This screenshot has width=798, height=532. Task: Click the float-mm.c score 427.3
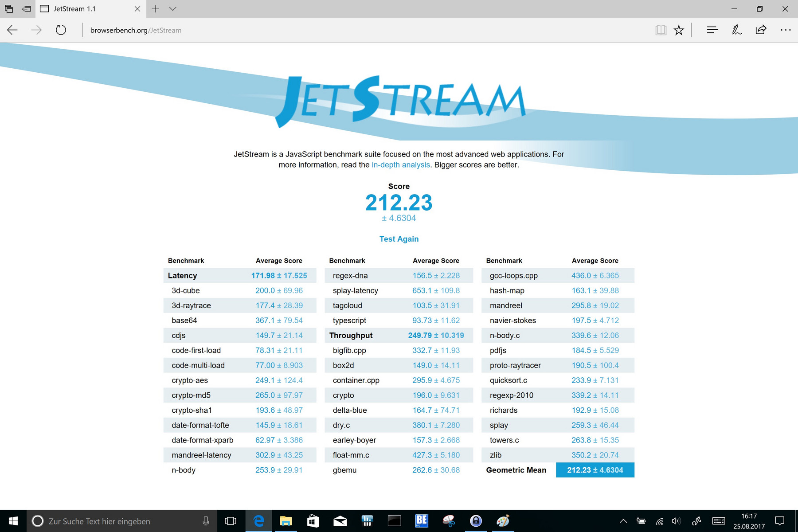(x=422, y=455)
